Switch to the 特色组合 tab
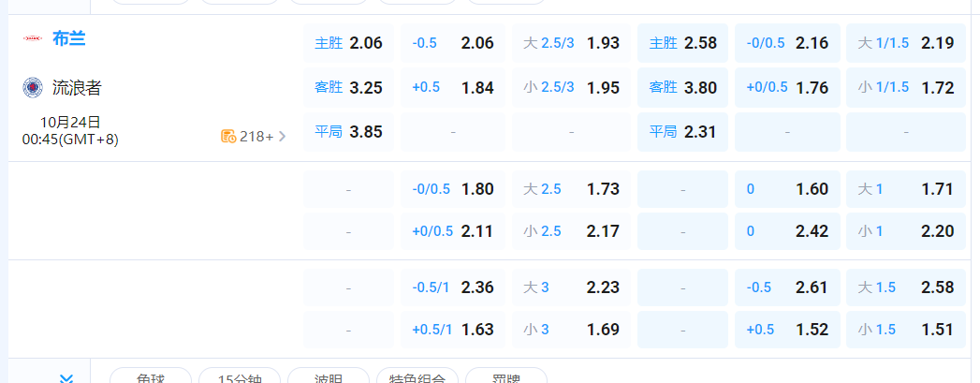980x383 pixels. click(x=417, y=377)
